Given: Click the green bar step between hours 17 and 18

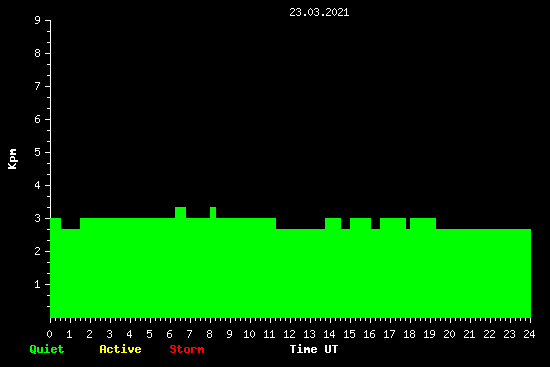Looking at the screenshot, I should (x=393, y=223).
